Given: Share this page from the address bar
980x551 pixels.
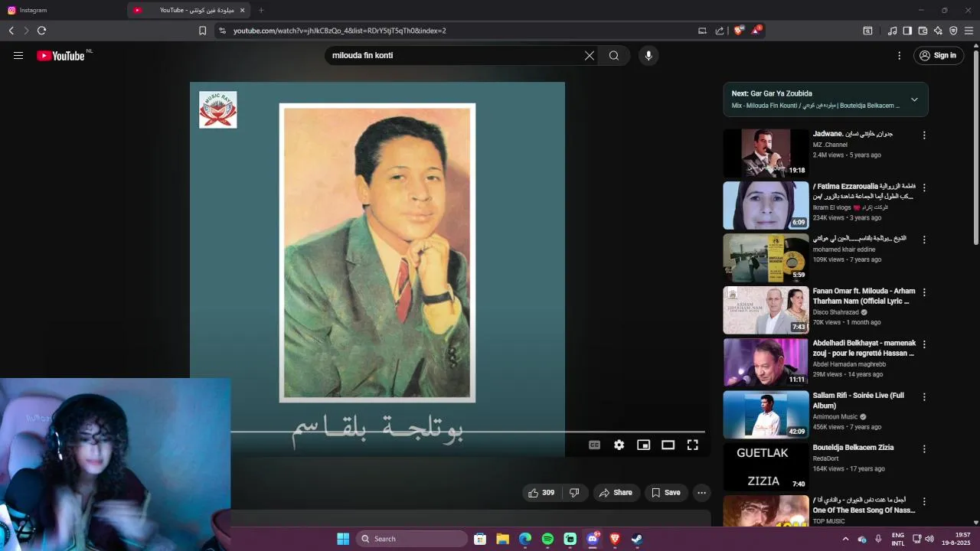Looking at the screenshot, I should coord(720,31).
